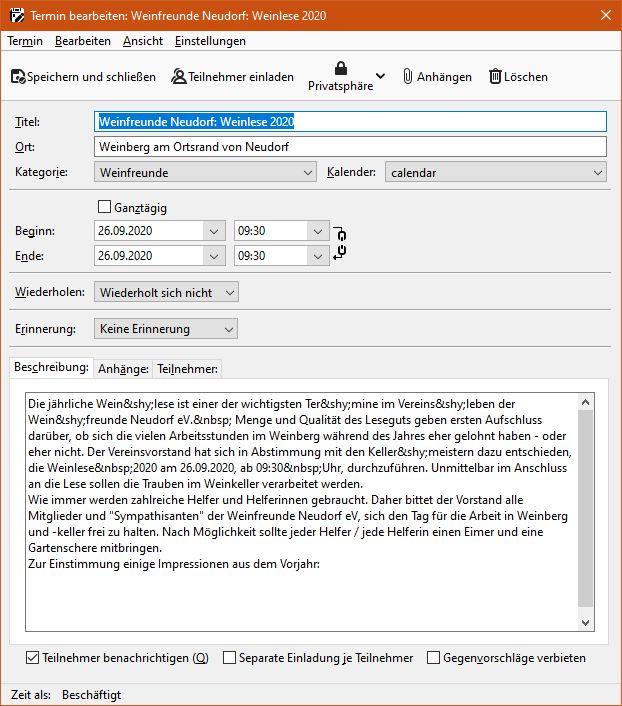Screen dimensions: 622x706
Task: Open the Erinnerung dropdown list
Action: click(167, 328)
